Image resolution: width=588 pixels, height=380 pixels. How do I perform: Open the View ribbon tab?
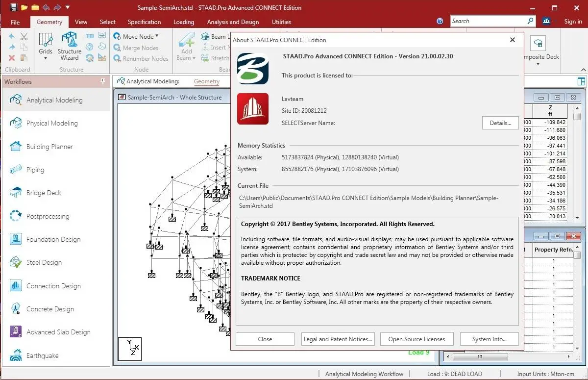tap(81, 22)
